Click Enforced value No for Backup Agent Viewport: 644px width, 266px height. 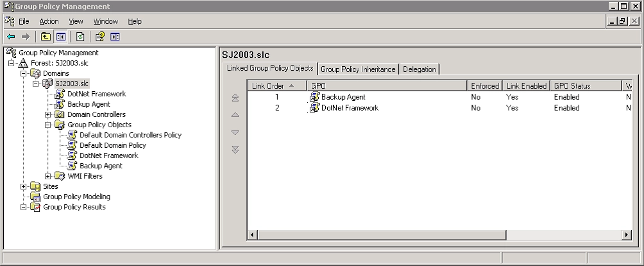click(475, 97)
